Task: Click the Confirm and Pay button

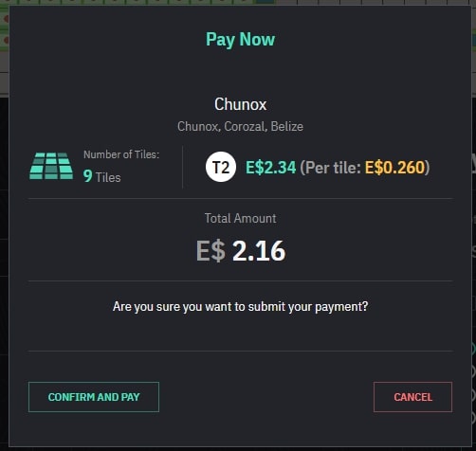Action: pyautogui.click(x=94, y=397)
